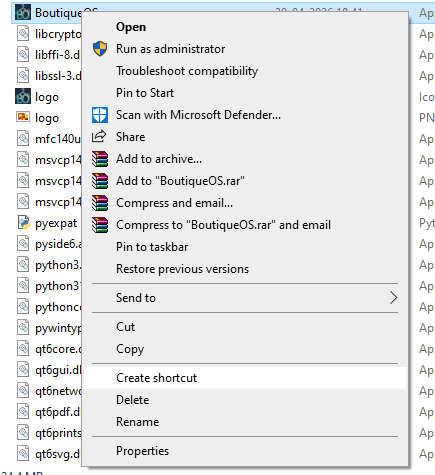This screenshot has height=475, width=435.
Task: Click the qt6pdf file icon
Action: pyautogui.click(x=23, y=412)
